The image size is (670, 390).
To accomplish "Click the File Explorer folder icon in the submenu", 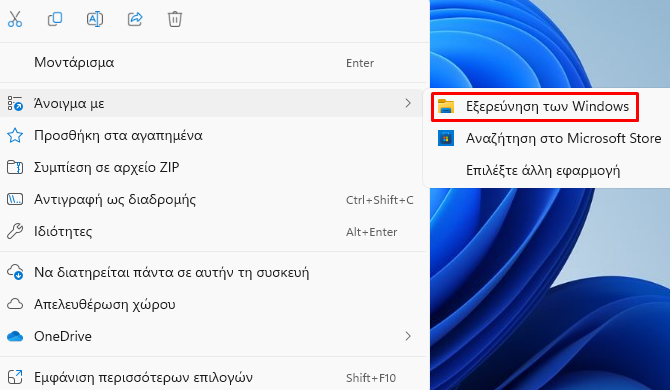I will [x=446, y=106].
